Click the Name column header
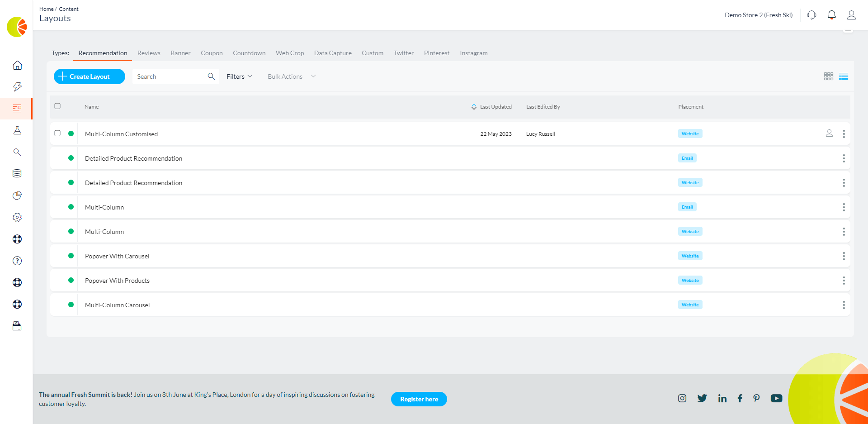This screenshot has width=868, height=424. (x=91, y=107)
